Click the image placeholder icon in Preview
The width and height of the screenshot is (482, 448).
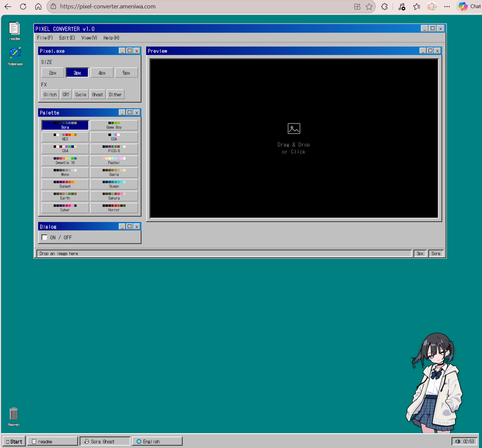coord(294,129)
